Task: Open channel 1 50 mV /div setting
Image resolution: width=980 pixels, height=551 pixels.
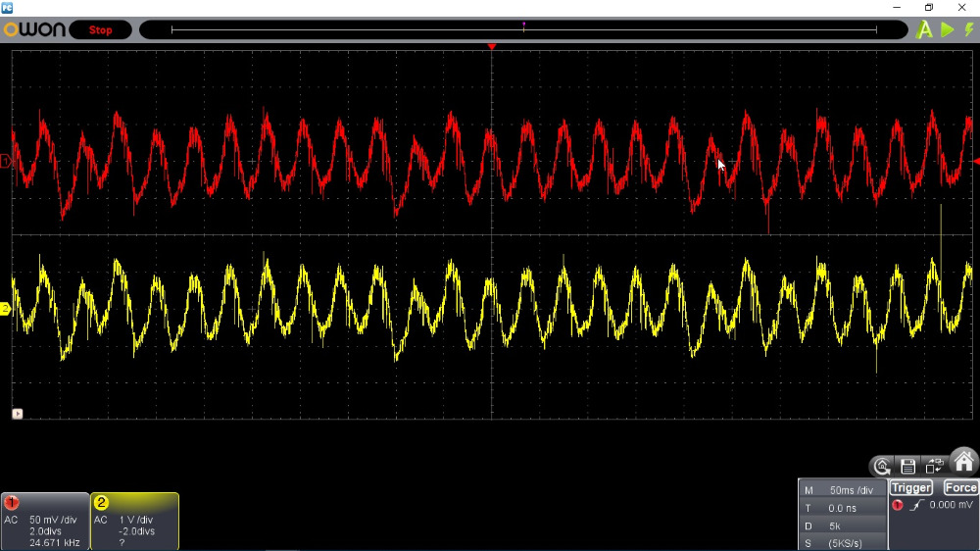Action: [x=55, y=520]
